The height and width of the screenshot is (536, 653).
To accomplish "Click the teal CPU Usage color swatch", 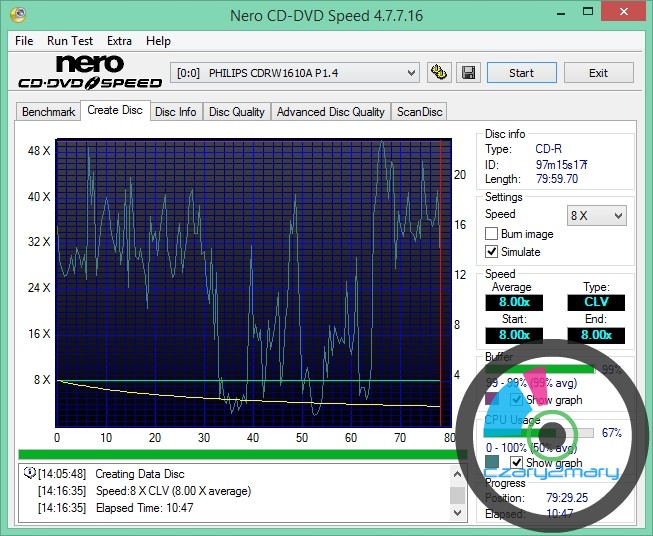I will pyautogui.click(x=493, y=462).
